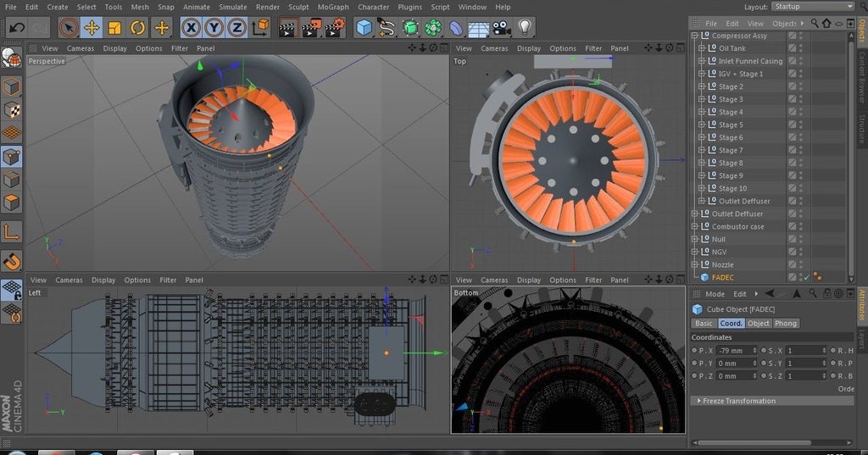Click the Undo arrow icon
868x455 pixels.
pyautogui.click(x=16, y=28)
